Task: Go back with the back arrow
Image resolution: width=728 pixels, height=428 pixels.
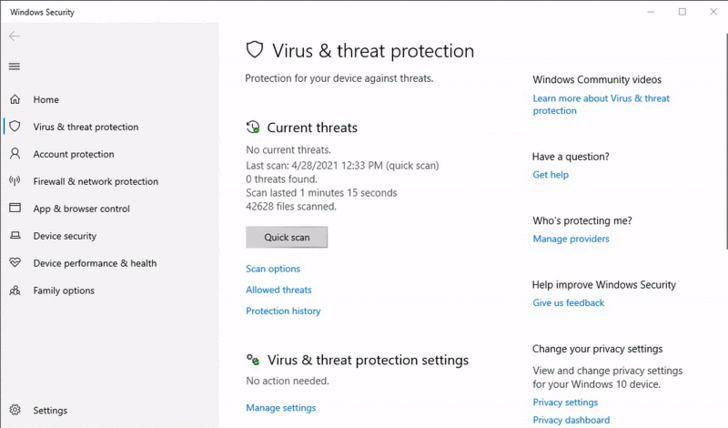Action: 14,36
